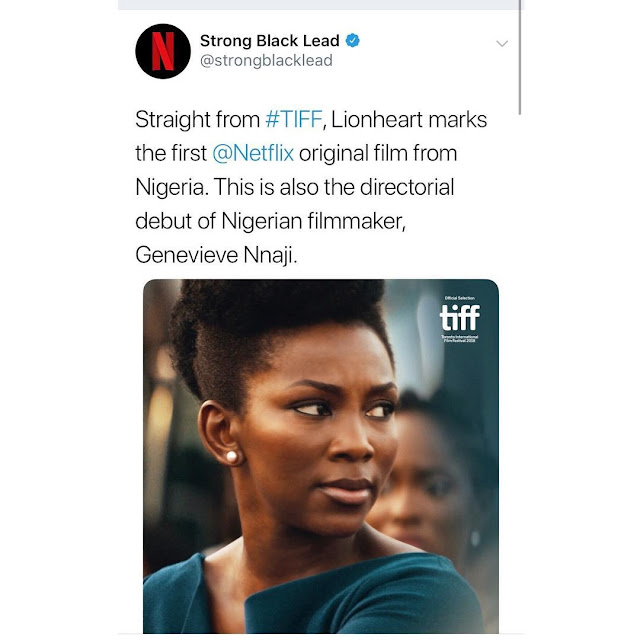640x640 pixels.
Task: Click the name 'Genevieve Nnaji' in the tweet
Action: click(x=215, y=255)
